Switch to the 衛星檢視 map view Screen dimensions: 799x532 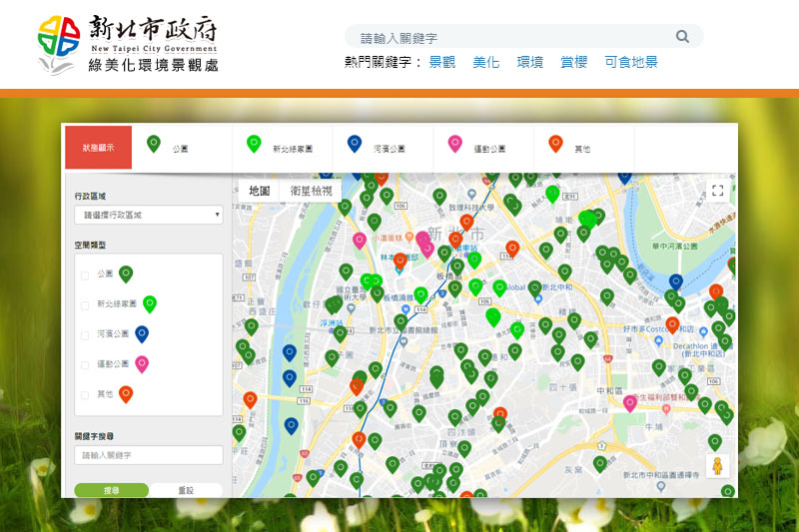312,190
